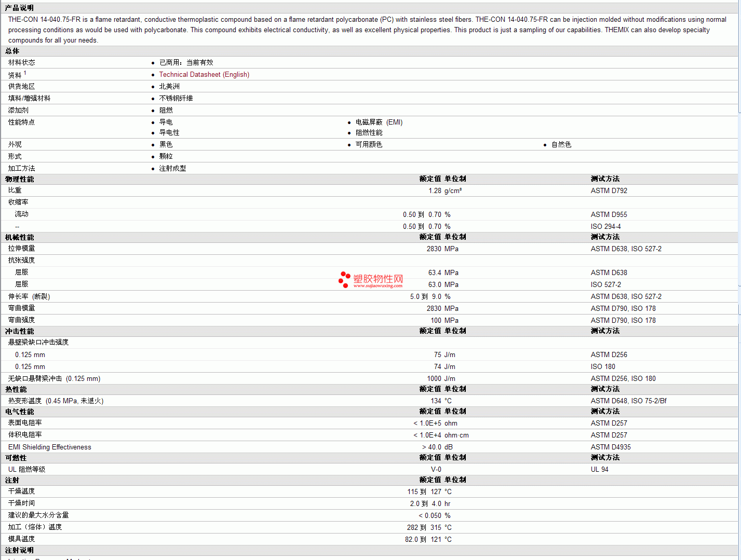Select the 75 J/m impact value
The height and width of the screenshot is (560, 741).
444,354
